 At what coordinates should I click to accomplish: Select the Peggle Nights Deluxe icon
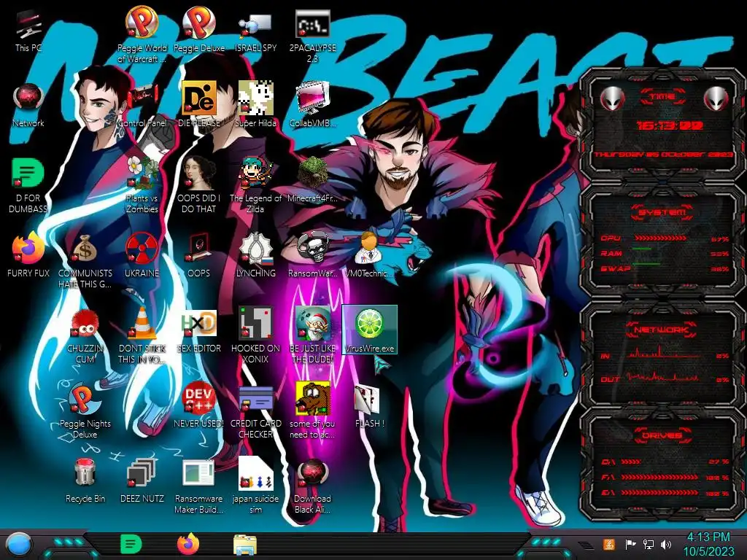coord(85,411)
